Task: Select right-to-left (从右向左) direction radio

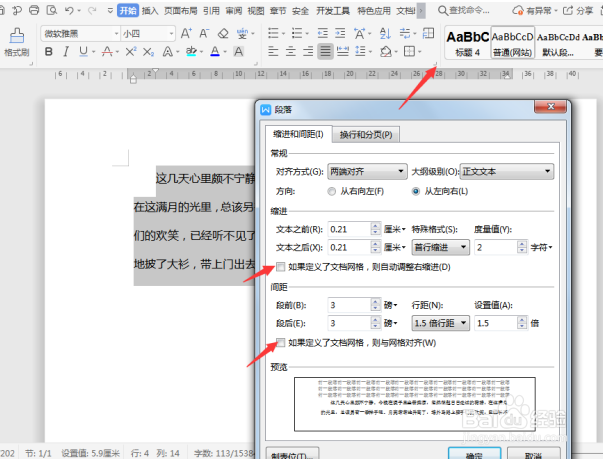Action: coord(331,191)
